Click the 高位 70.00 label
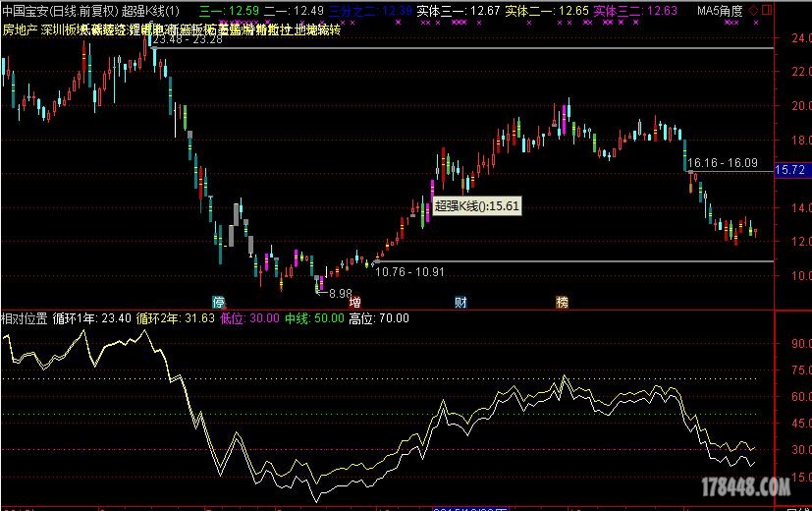 point(379,318)
